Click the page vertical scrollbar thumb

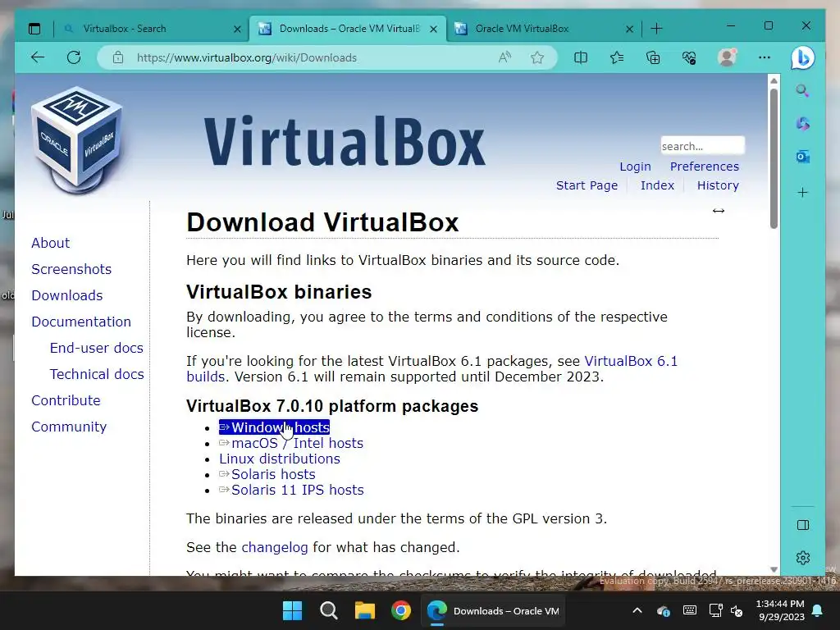tap(774, 158)
